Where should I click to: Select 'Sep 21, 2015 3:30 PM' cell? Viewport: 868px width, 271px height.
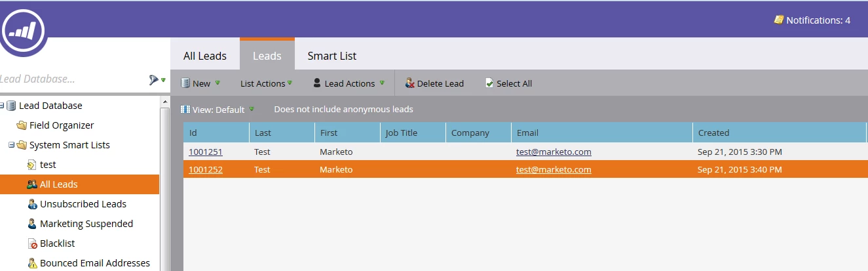pos(740,152)
